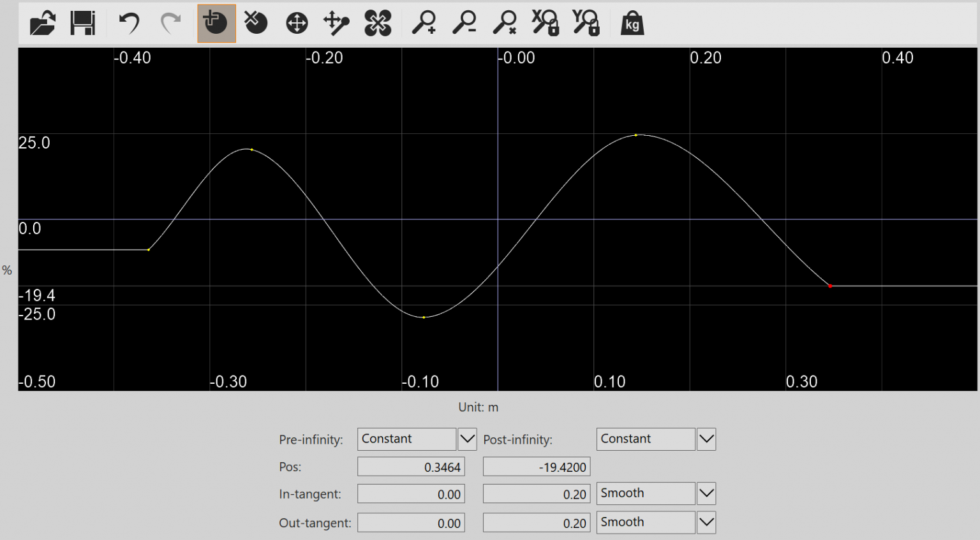Image resolution: width=980 pixels, height=540 pixels.
Task: Toggle the X-axis zoom lock
Action: point(545,23)
